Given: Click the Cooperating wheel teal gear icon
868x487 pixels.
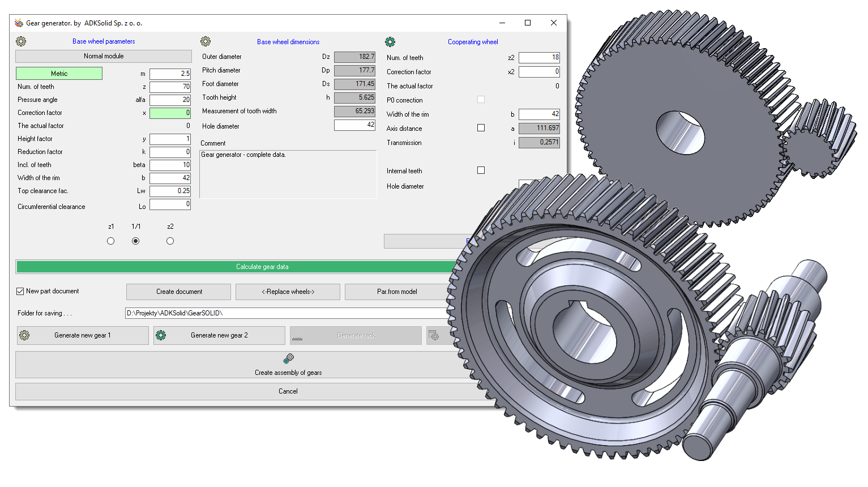Looking at the screenshot, I should tap(390, 42).
